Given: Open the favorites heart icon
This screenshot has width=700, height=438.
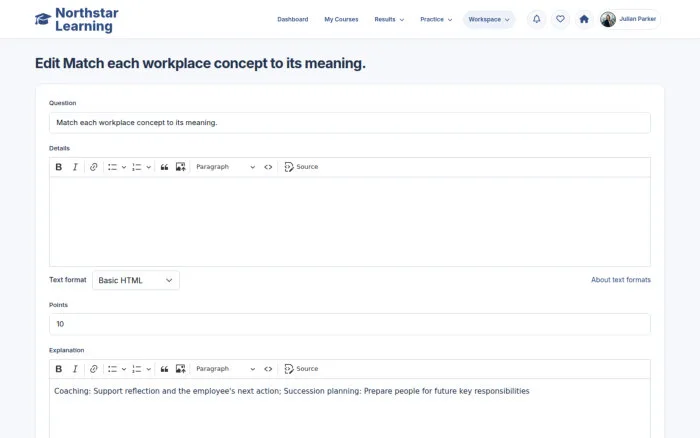Looking at the screenshot, I should (x=560, y=19).
